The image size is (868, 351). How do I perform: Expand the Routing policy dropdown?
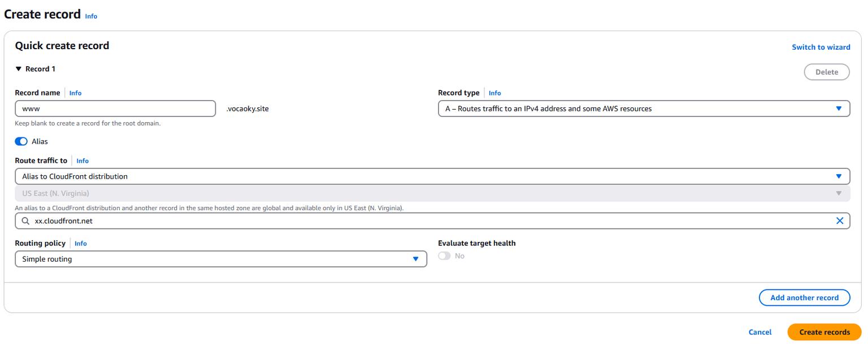coord(220,259)
